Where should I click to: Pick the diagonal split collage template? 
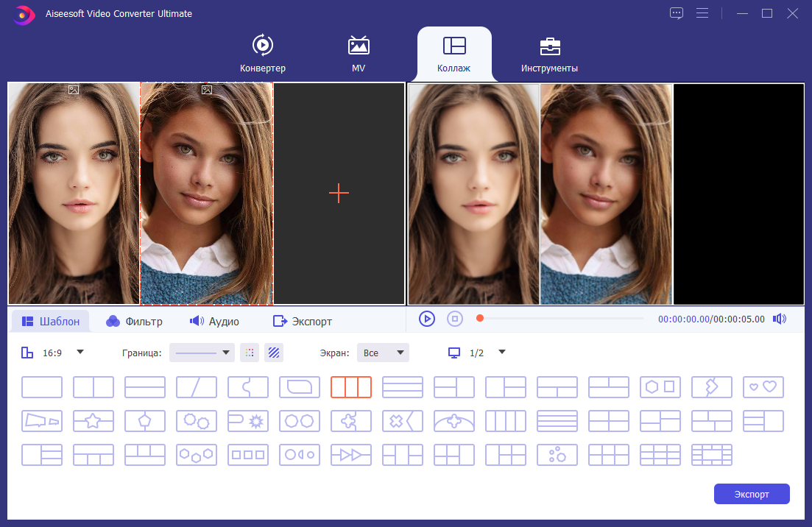pyautogui.click(x=197, y=386)
